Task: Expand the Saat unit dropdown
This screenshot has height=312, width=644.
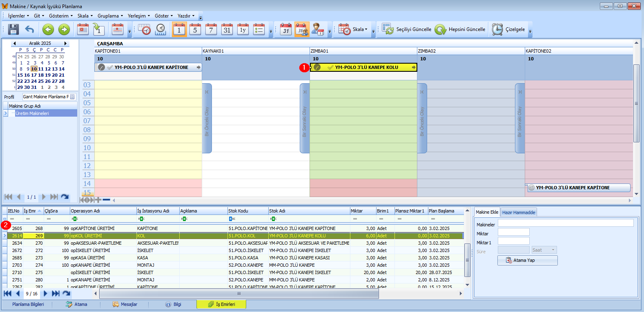Action: (x=553, y=250)
